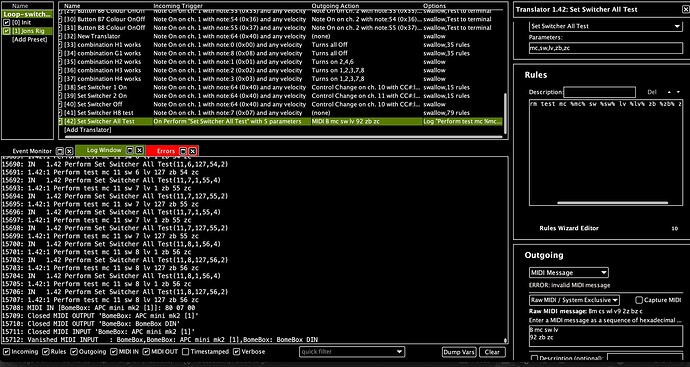Click the rules text editor area

(x=606, y=152)
